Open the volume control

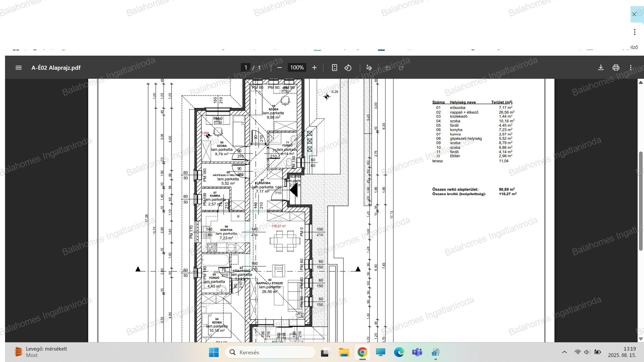click(587, 352)
